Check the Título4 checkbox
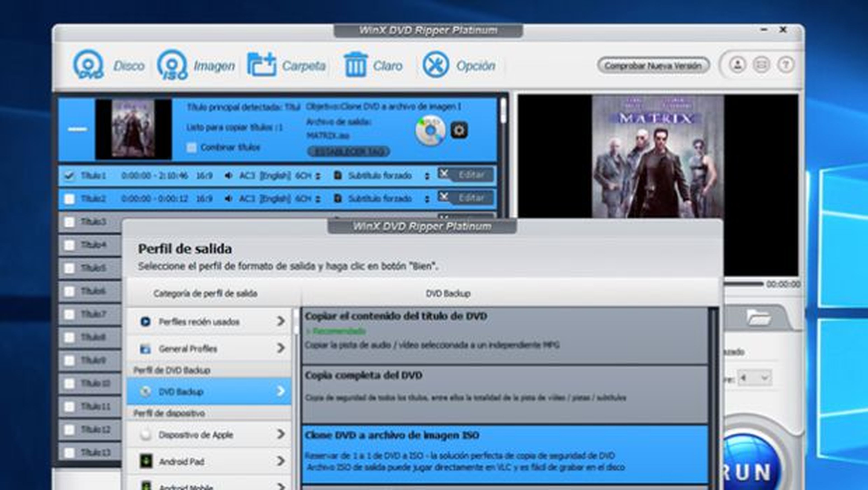The image size is (868, 490). (x=69, y=245)
